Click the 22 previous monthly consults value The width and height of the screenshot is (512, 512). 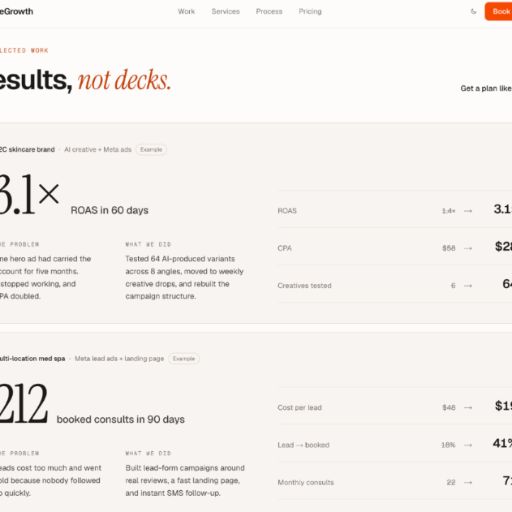click(451, 482)
